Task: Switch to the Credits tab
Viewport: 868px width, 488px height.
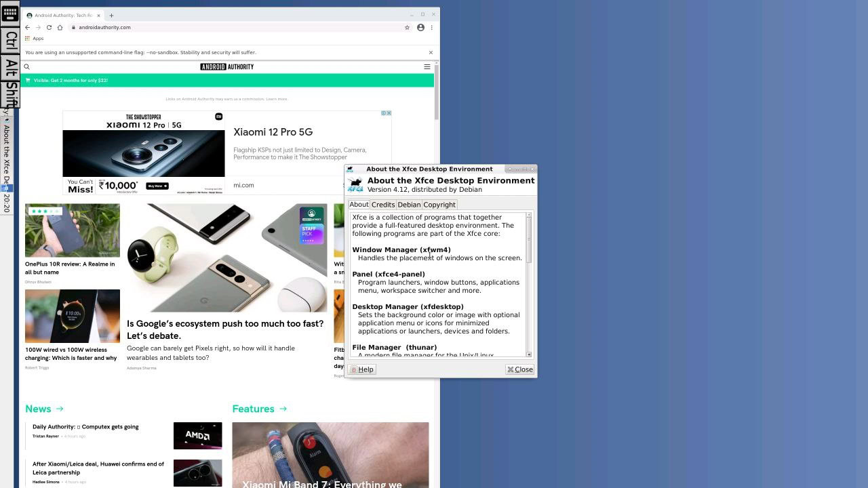Action: (383, 205)
